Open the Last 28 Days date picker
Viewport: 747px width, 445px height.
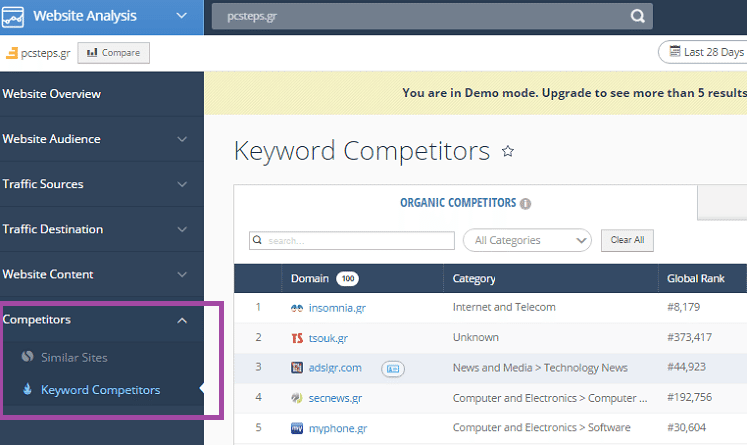704,52
